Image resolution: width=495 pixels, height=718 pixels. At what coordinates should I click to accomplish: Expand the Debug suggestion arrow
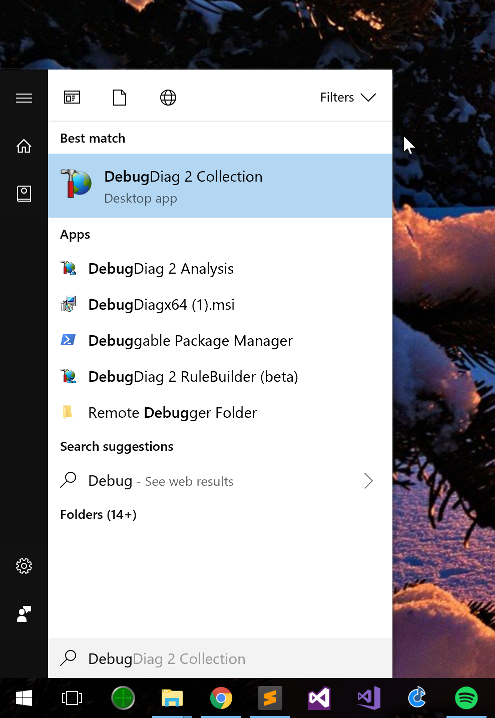click(369, 481)
